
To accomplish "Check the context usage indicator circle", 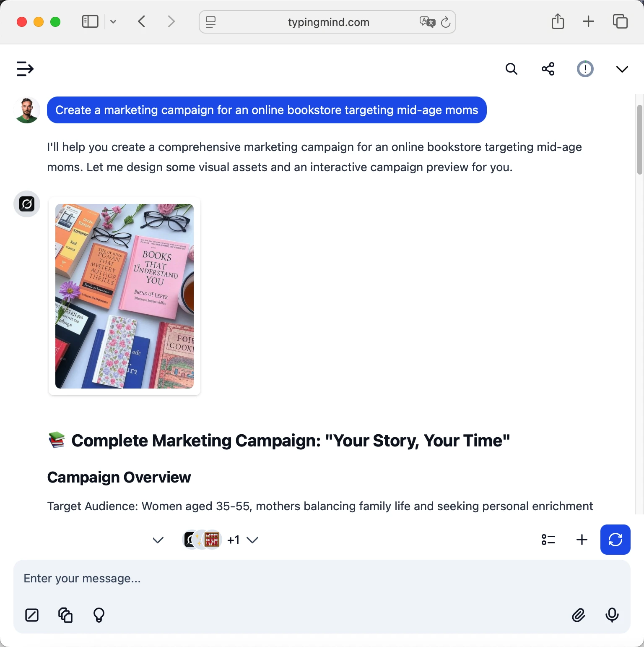I will pyautogui.click(x=585, y=69).
